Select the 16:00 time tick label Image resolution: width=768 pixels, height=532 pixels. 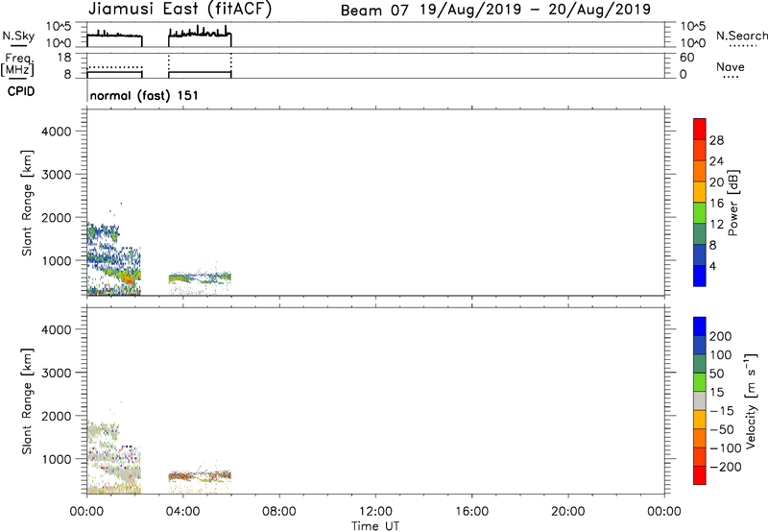[471, 512]
